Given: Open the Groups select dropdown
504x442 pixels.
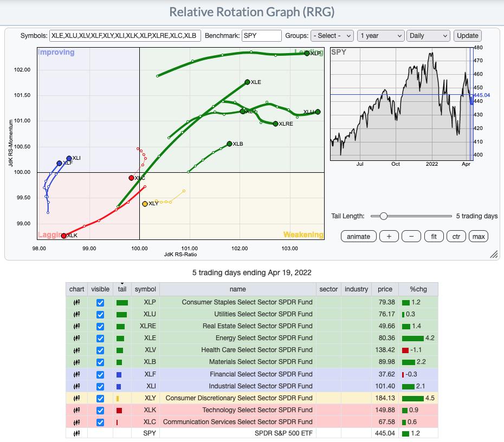Looking at the screenshot, I should click(x=332, y=36).
